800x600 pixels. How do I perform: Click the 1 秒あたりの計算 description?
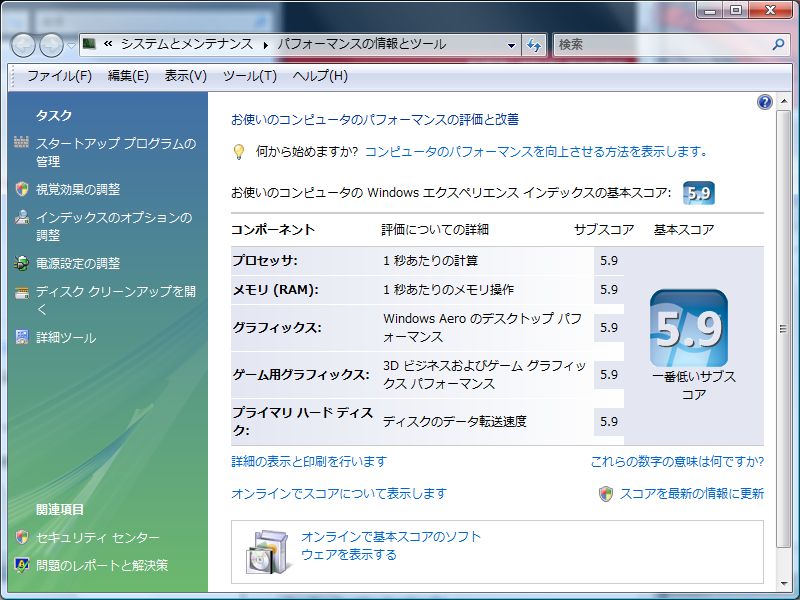431,260
